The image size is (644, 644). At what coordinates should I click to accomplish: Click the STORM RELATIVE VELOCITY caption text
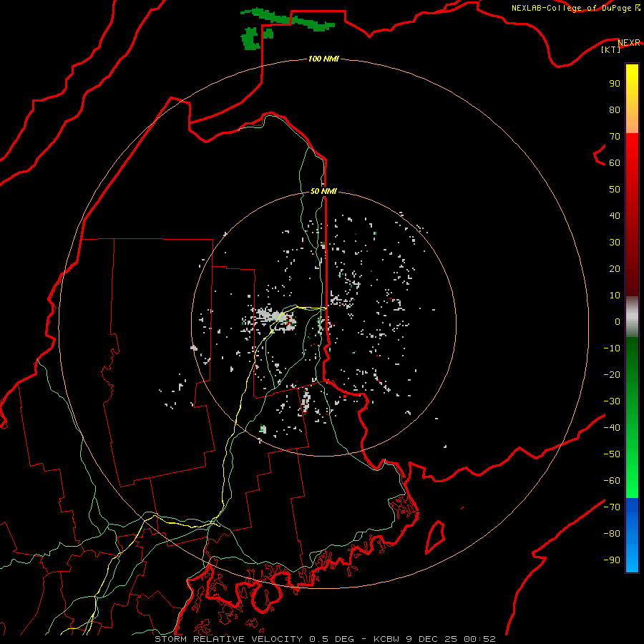(228, 639)
